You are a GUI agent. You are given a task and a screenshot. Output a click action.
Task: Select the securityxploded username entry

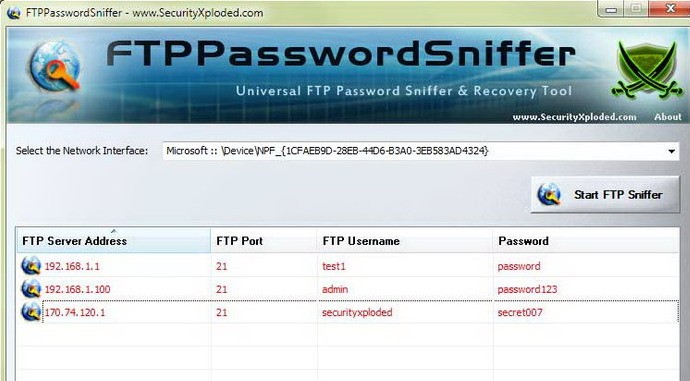click(x=357, y=312)
